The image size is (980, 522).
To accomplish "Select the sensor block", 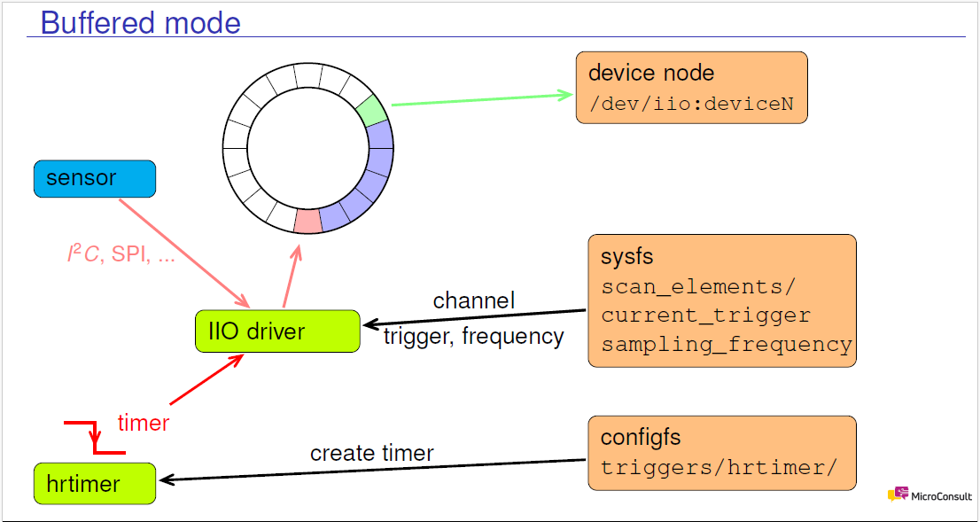I will [94, 178].
